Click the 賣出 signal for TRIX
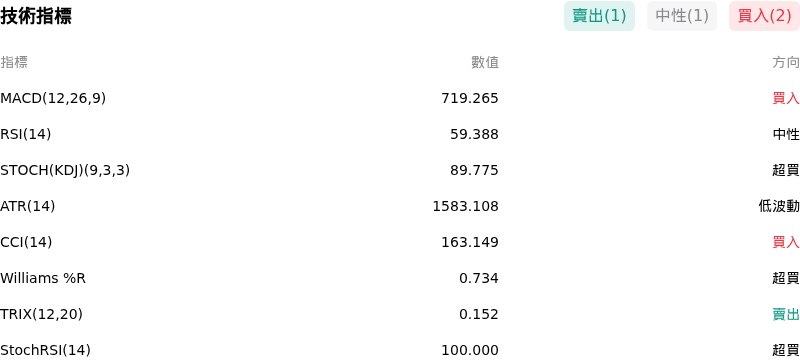The height and width of the screenshot is (360, 800). (786, 314)
